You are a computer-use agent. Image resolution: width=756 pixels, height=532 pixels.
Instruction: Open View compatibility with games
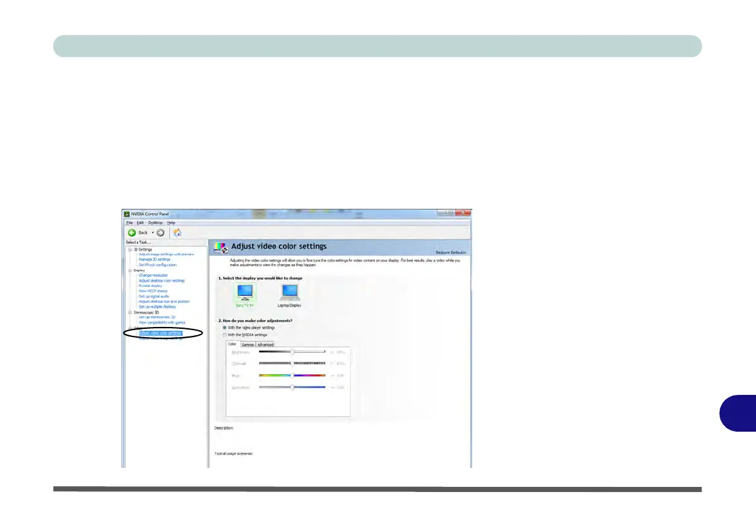tap(162, 323)
